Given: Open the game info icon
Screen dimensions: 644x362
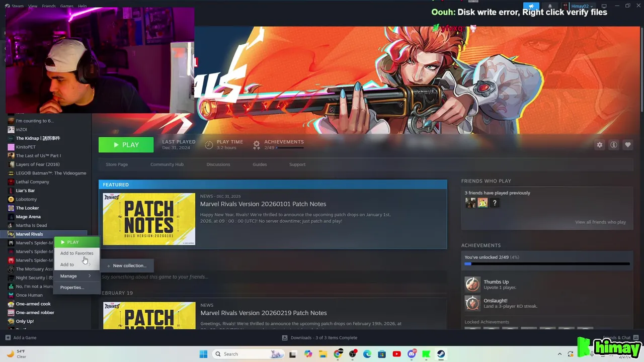Looking at the screenshot, I should point(614,145).
